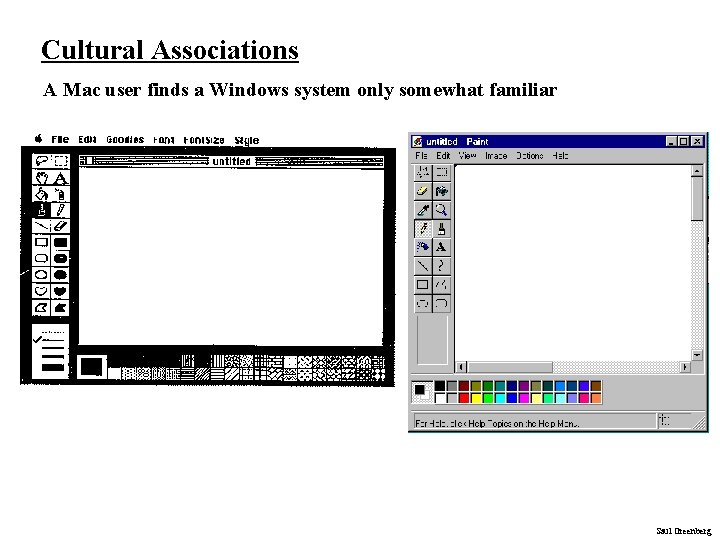Select the Brush tool in Windows Paint
The width and height of the screenshot is (720, 540).
click(441, 228)
